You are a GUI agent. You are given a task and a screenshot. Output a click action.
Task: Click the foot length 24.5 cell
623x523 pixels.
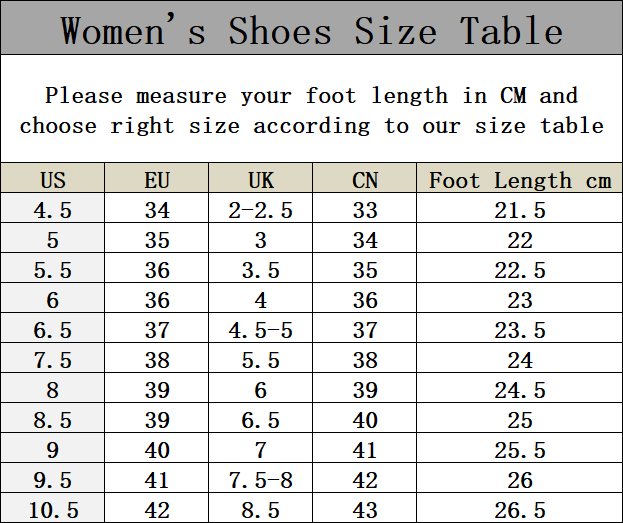point(519,391)
